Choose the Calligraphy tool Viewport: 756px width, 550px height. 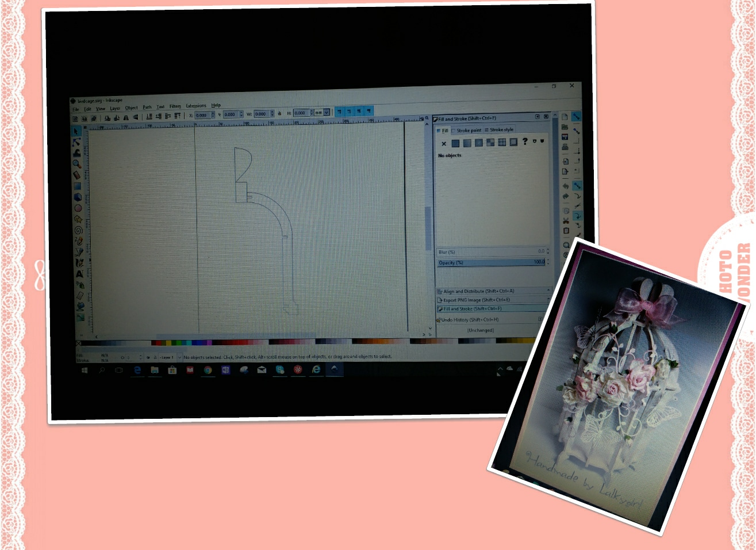point(79,263)
